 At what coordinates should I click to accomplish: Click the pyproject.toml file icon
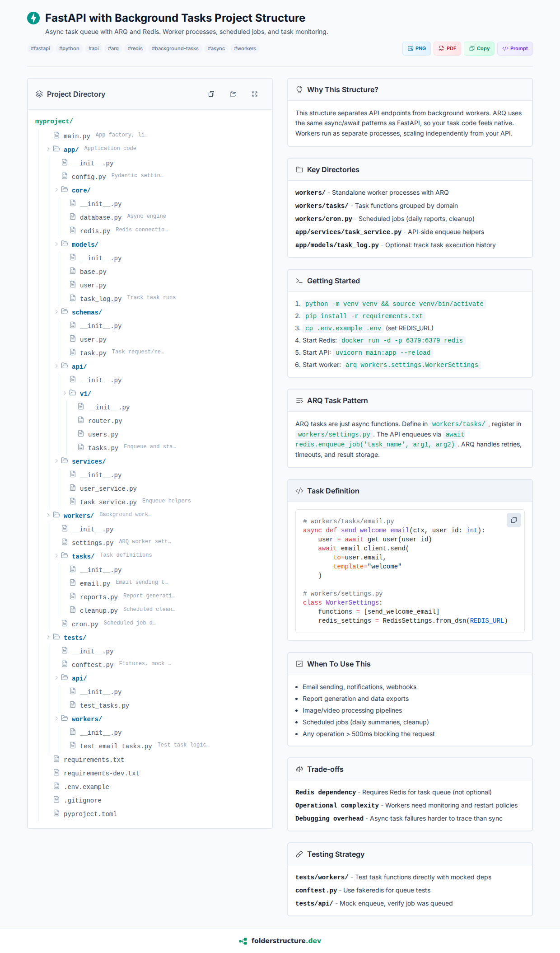click(x=56, y=813)
